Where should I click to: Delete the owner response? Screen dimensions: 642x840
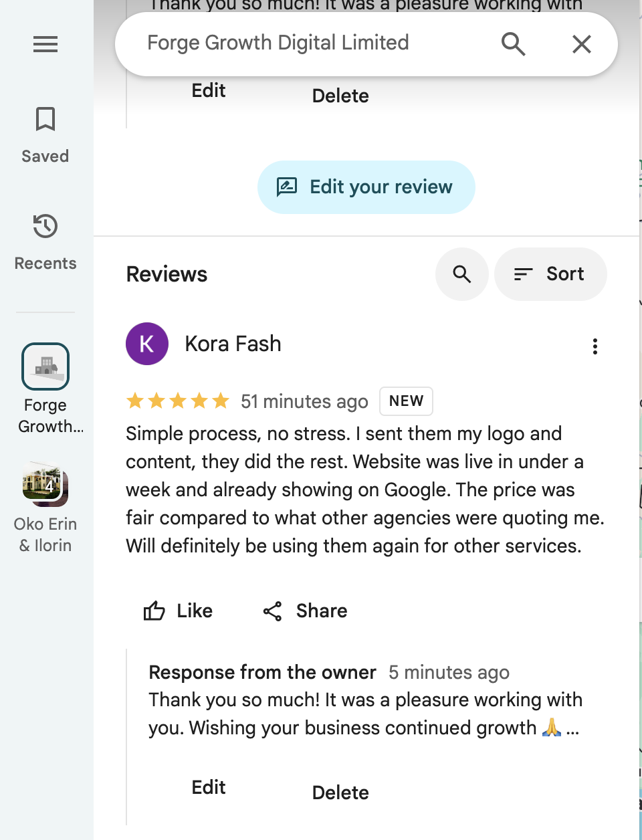(x=340, y=792)
